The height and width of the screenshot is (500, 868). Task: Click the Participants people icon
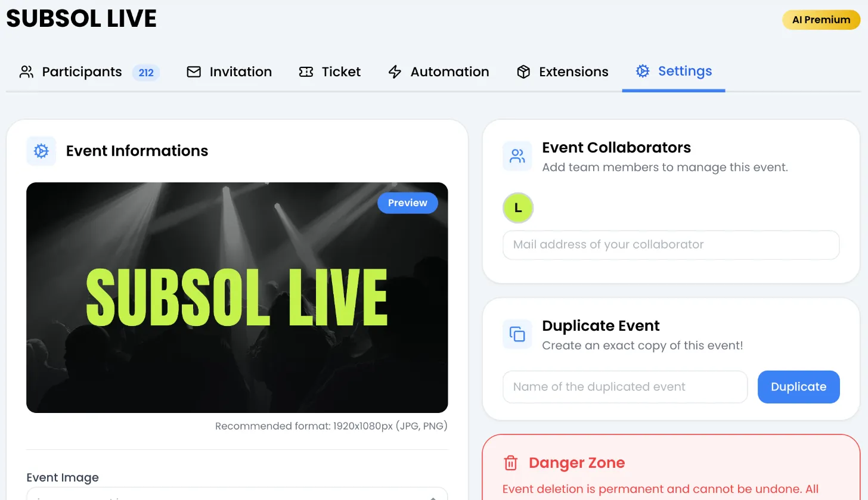coord(27,72)
